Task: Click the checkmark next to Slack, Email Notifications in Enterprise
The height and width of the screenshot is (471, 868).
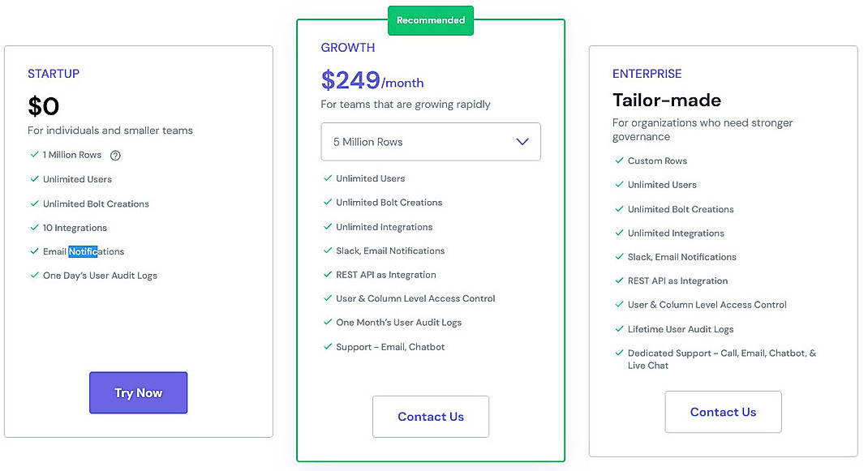Action: (619, 257)
